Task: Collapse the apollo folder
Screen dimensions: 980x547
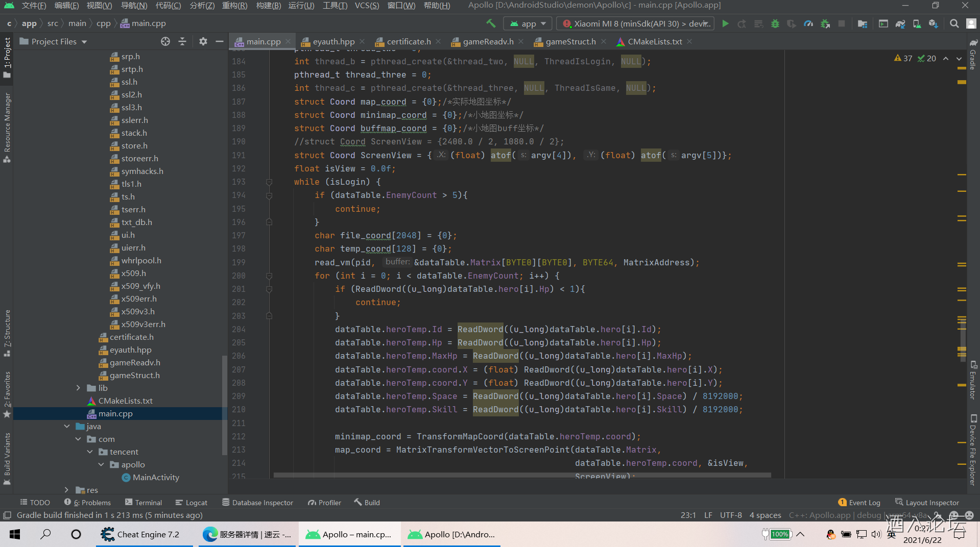Action: [101, 464]
